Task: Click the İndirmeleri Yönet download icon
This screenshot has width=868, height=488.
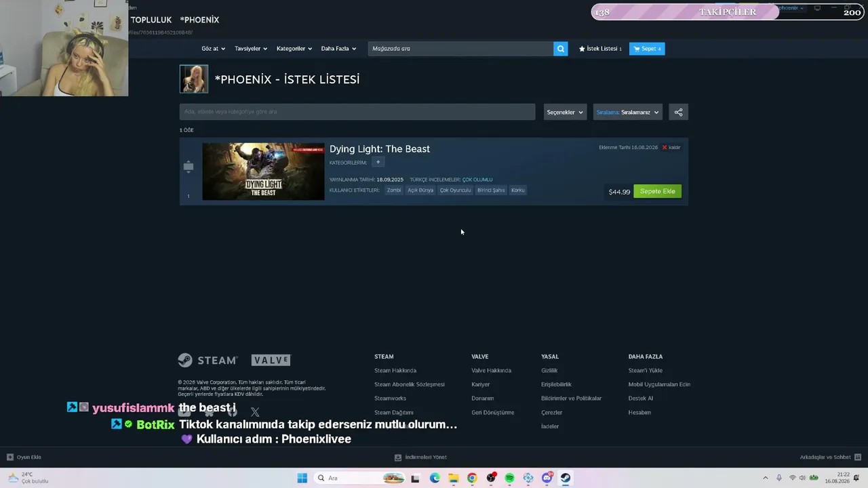Action: [x=398, y=457]
